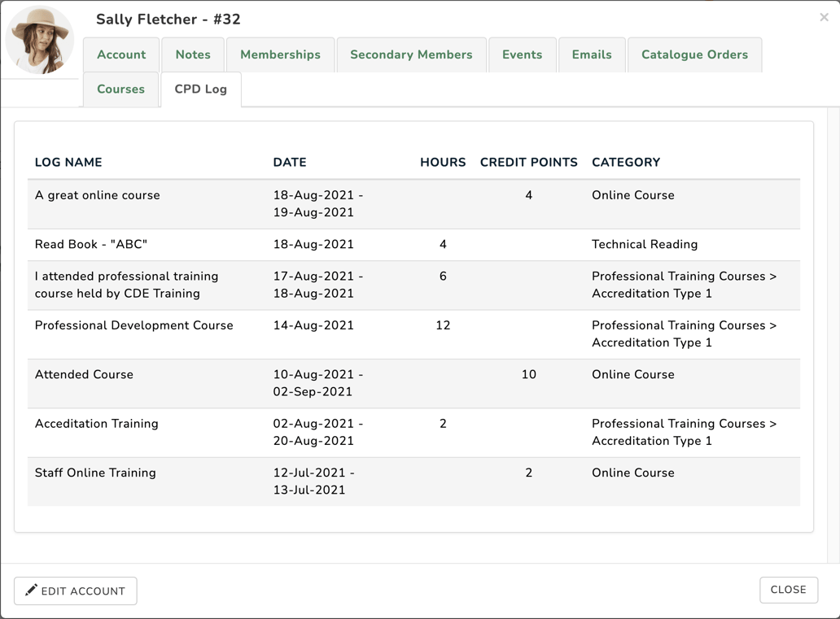Switch to the Courses tab

[x=120, y=89]
